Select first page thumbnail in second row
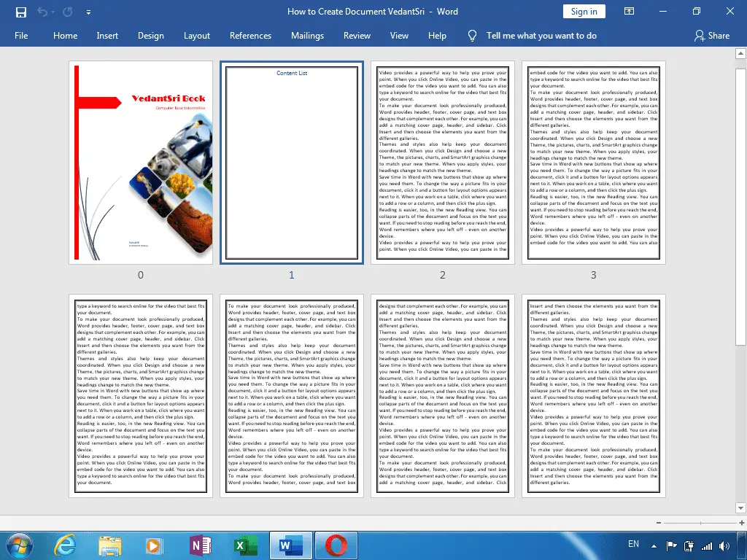 coord(141,396)
